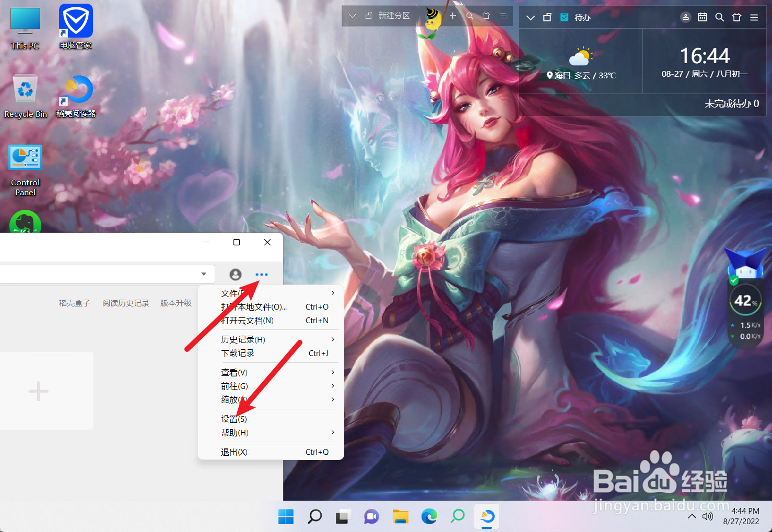The width and height of the screenshot is (772, 532).
Task: Click the search icon in 待办 widget
Action: click(719, 17)
